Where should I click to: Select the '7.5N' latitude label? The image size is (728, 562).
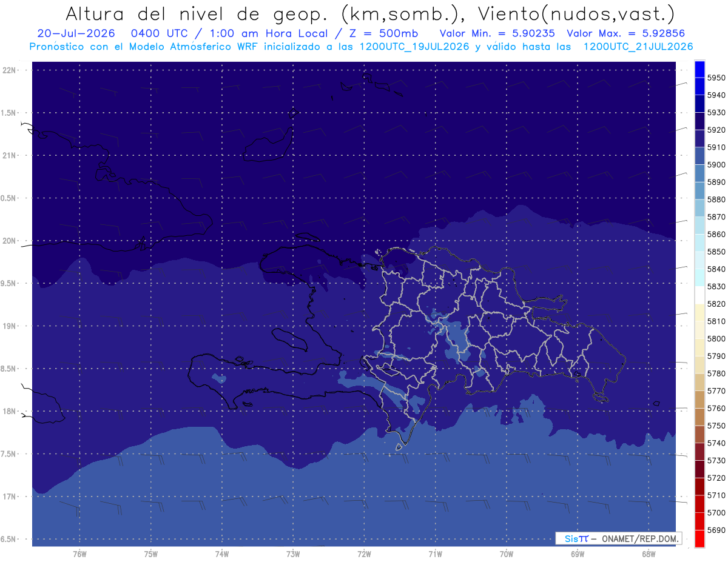(x=9, y=454)
